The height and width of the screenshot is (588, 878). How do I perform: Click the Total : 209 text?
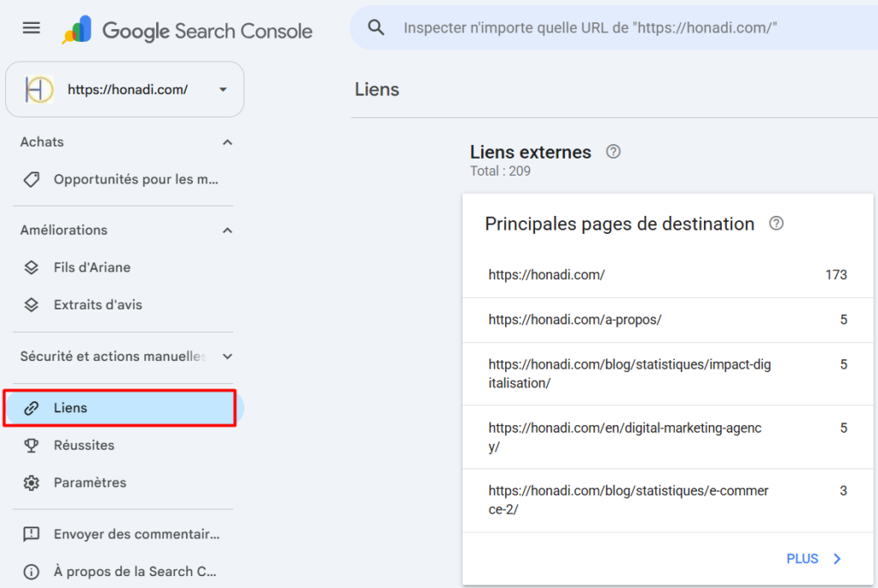point(500,171)
